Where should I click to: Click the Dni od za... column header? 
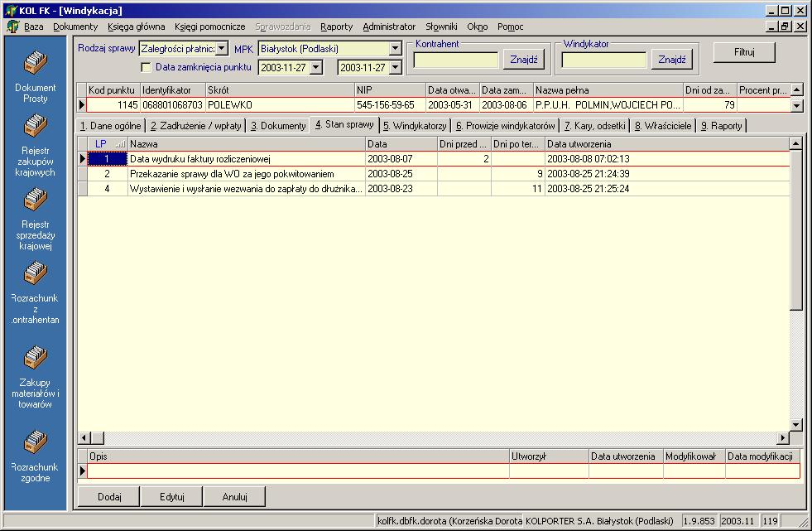(x=709, y=90)
